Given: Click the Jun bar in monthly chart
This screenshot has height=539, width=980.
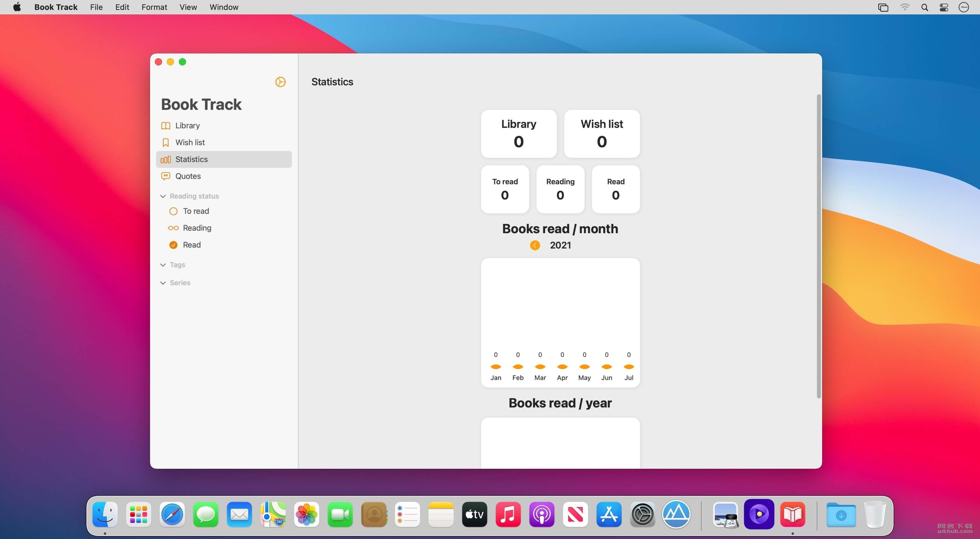Looking at the screenshot, I should tap(607, 367).
